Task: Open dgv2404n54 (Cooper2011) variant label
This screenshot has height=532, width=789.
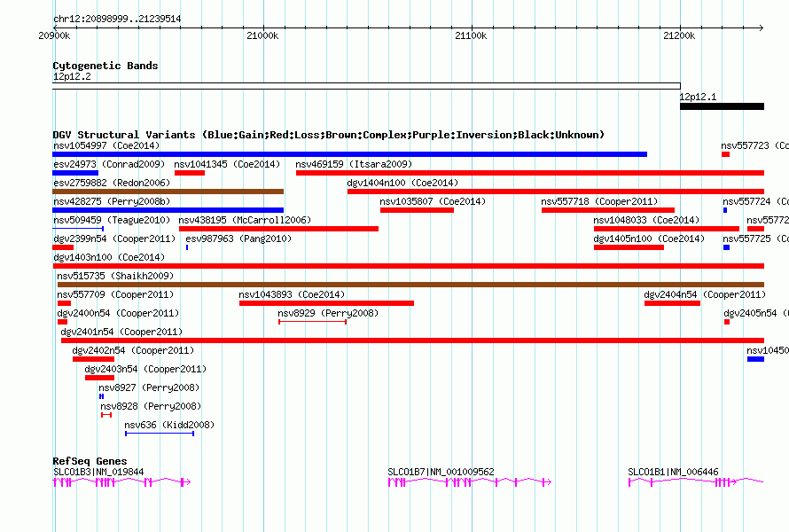Action: coord(705,294)
